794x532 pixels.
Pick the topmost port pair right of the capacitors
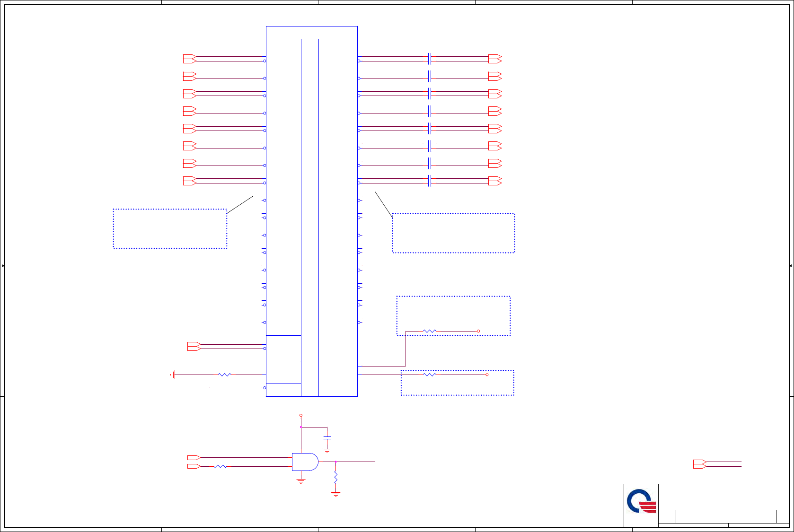coord(495,59)
